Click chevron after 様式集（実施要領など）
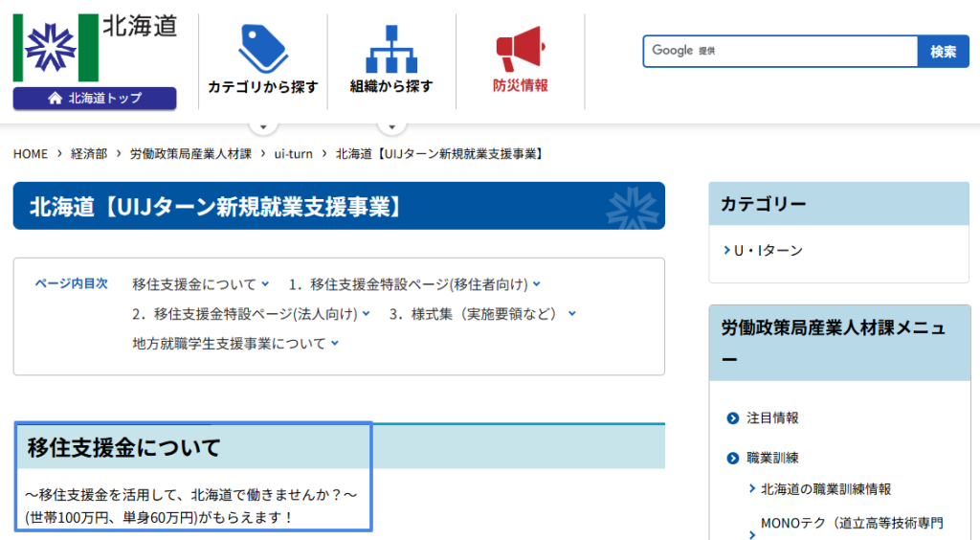 click(572, 314)
